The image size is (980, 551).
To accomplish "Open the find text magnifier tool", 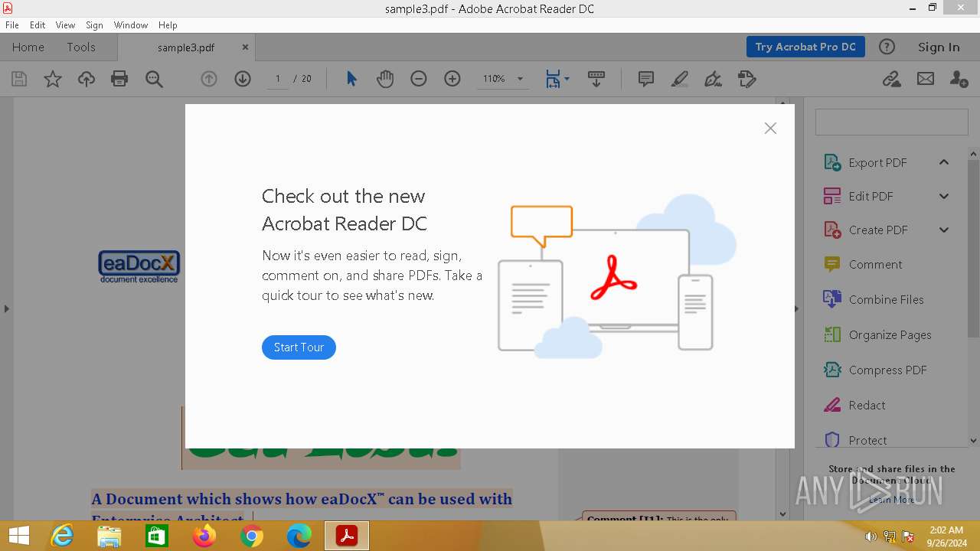I will (x=154, y=79).
